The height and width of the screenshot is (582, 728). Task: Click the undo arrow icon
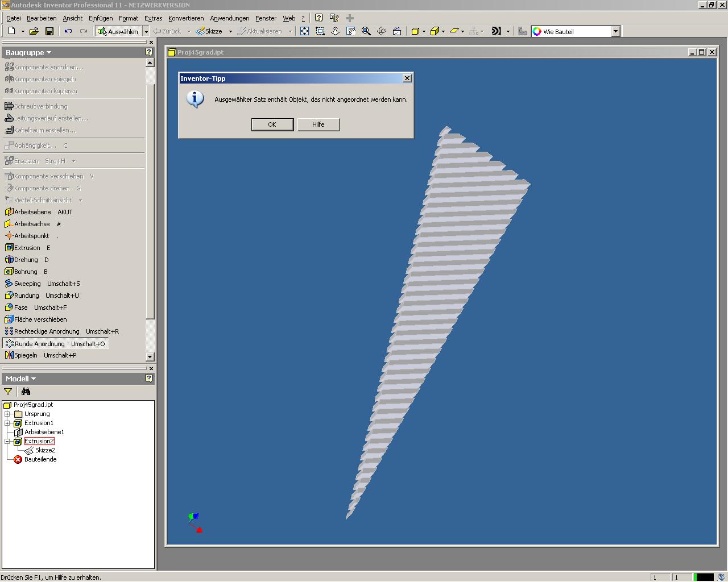tap(68, 31)
